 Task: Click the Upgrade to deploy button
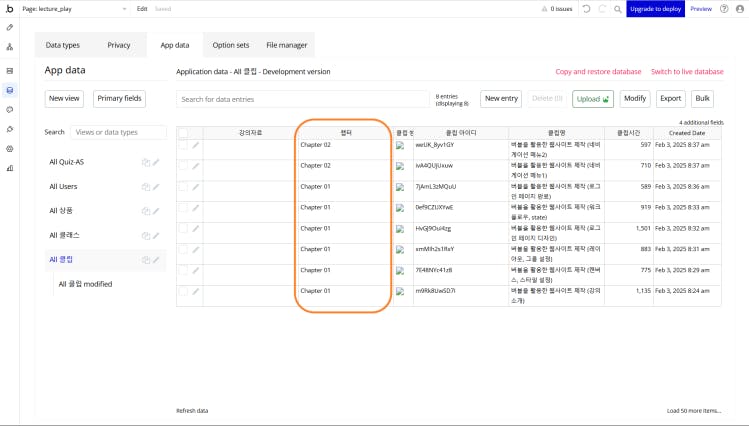(655, 9)
